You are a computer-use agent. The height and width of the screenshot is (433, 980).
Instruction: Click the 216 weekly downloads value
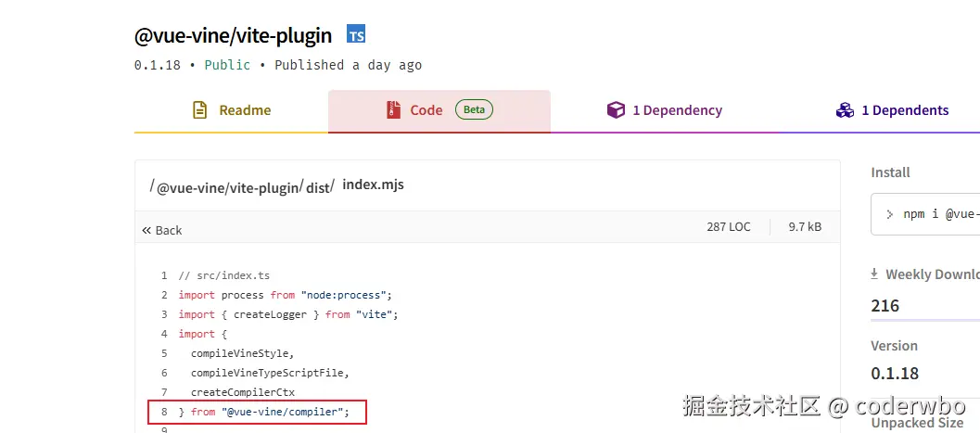coord(885,306)
